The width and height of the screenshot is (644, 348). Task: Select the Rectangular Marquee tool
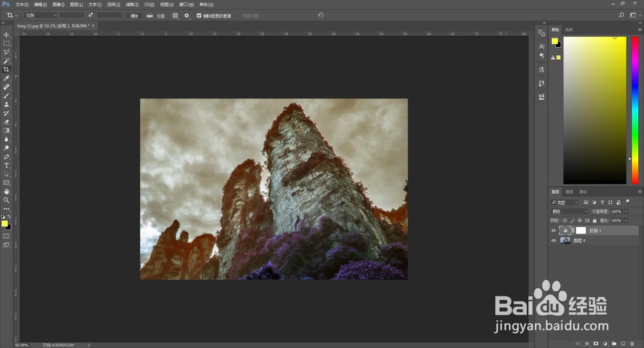(x=6, y=43)
